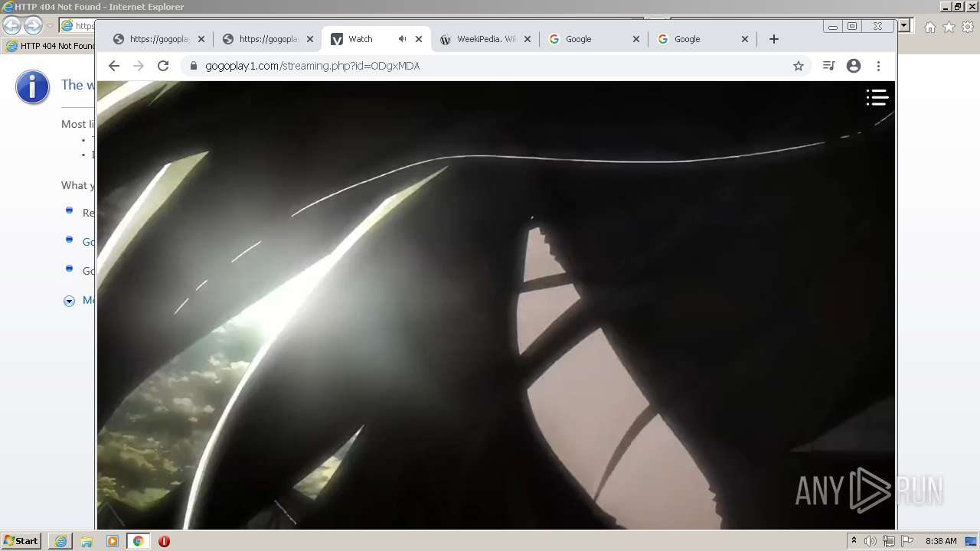The width and height of the screenshot is (980, 551).
Task: Open the volume speaker tray icon
Action: tap(871, 541)
